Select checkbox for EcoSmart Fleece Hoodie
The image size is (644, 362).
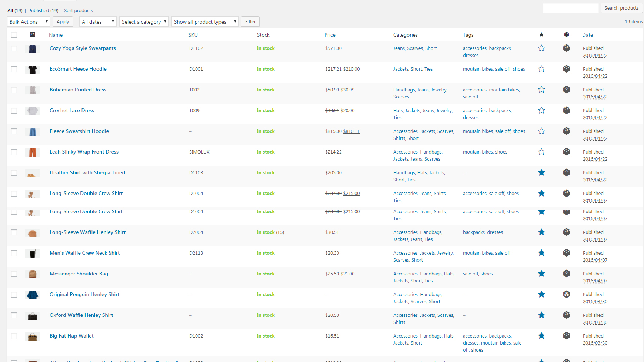pyautogui.click(x=14, y=69)
